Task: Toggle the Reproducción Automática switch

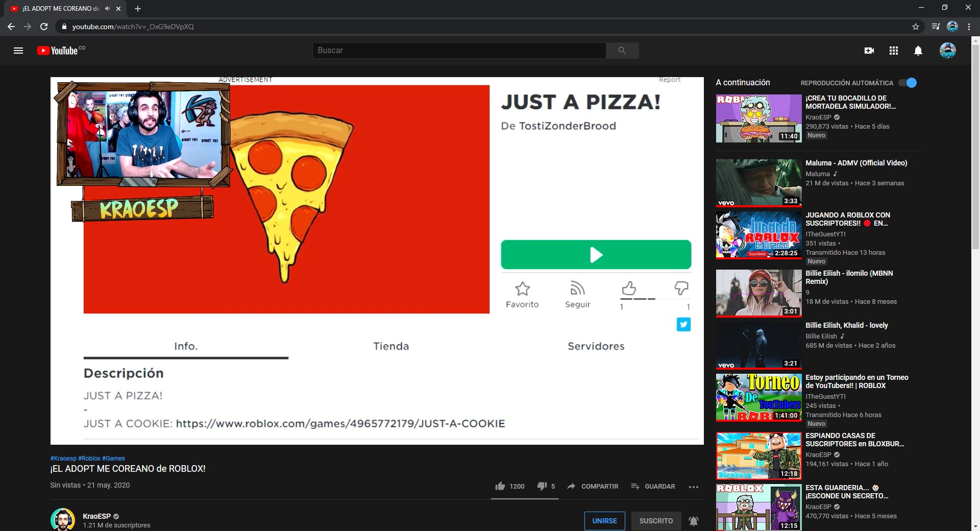Action: point(908,83)
